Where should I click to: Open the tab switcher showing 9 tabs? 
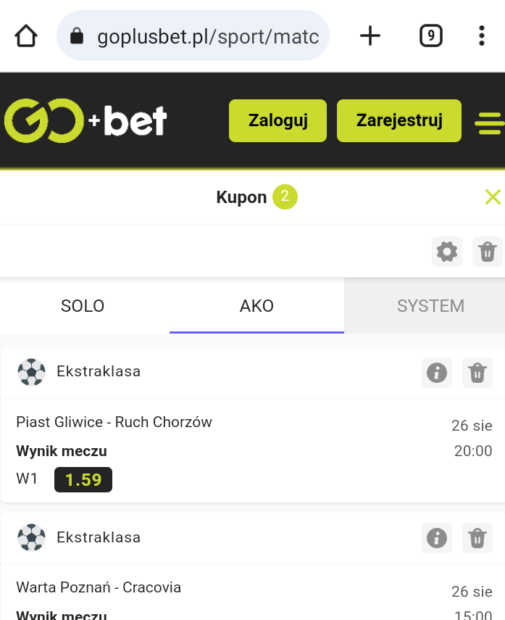431,36
